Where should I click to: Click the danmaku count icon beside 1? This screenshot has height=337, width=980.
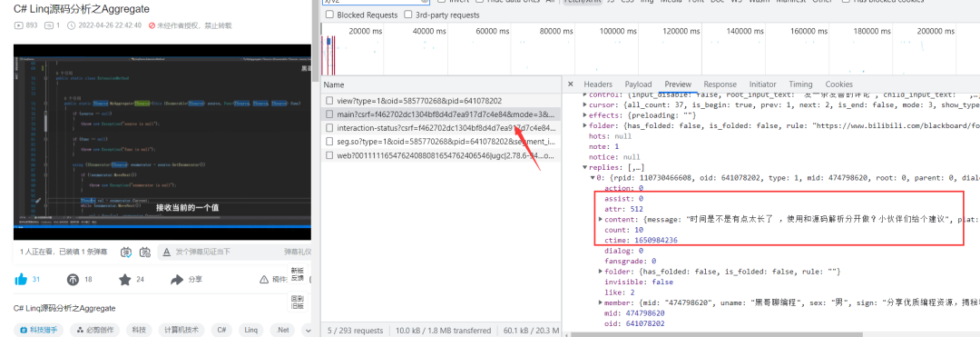49,25
